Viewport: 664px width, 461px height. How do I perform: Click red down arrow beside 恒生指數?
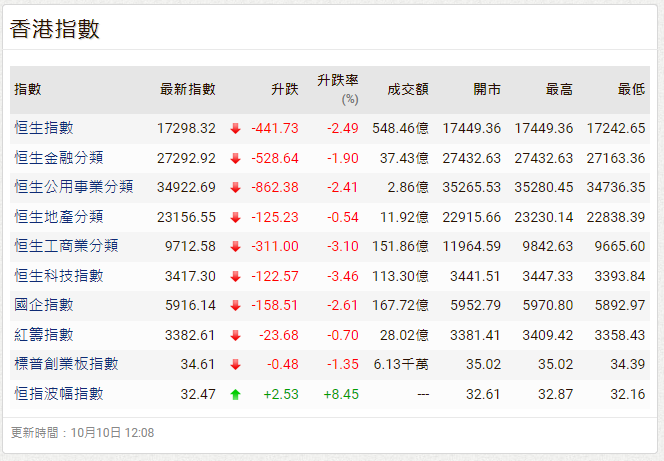click(235, 129)
